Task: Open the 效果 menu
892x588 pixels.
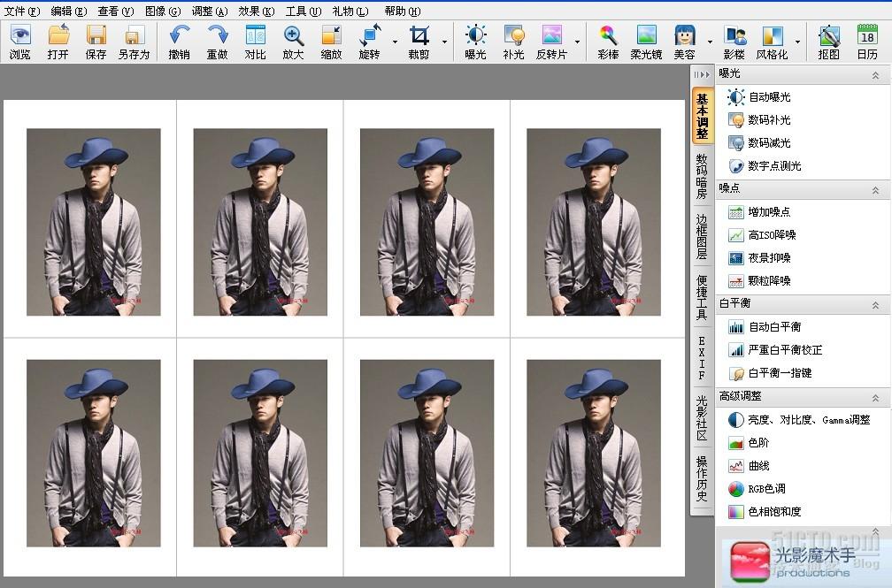Action: (257, 11)
